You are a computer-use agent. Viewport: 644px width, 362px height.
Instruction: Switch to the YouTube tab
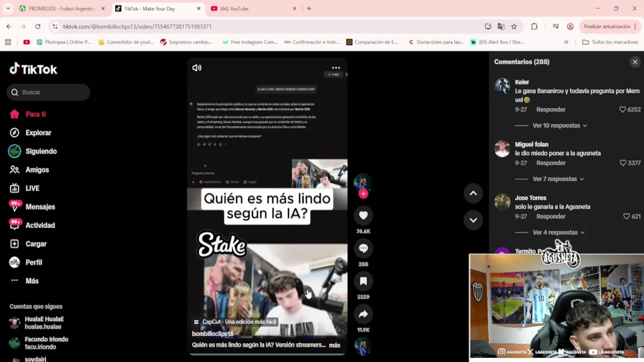tap(254, 9)
